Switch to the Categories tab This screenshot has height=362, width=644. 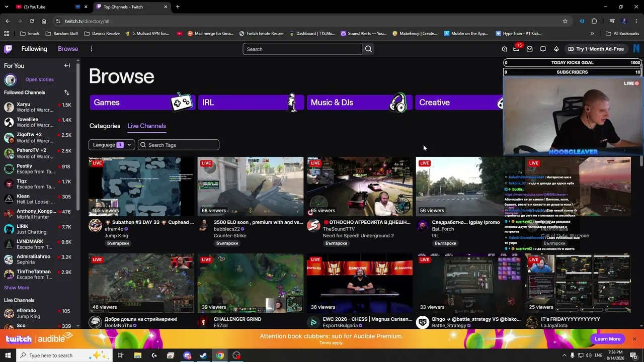tap(105, 126)
